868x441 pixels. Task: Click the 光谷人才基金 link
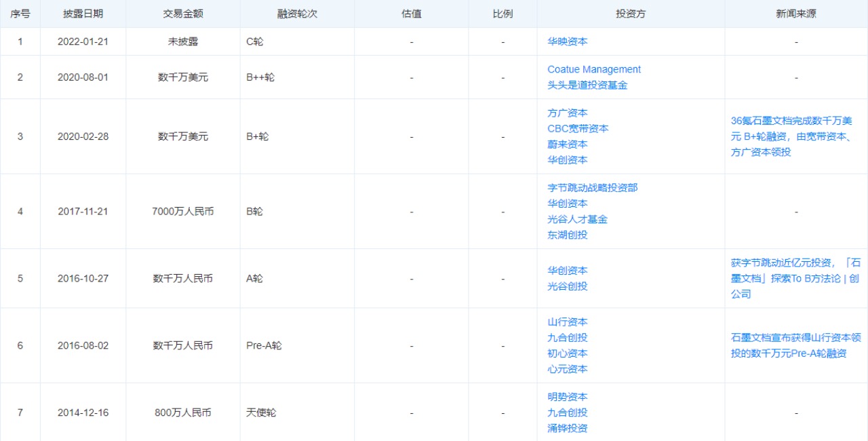(577, 219)
